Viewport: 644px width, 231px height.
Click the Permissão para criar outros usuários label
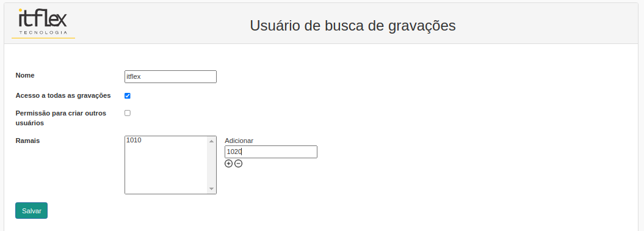[x=61, y=118]
